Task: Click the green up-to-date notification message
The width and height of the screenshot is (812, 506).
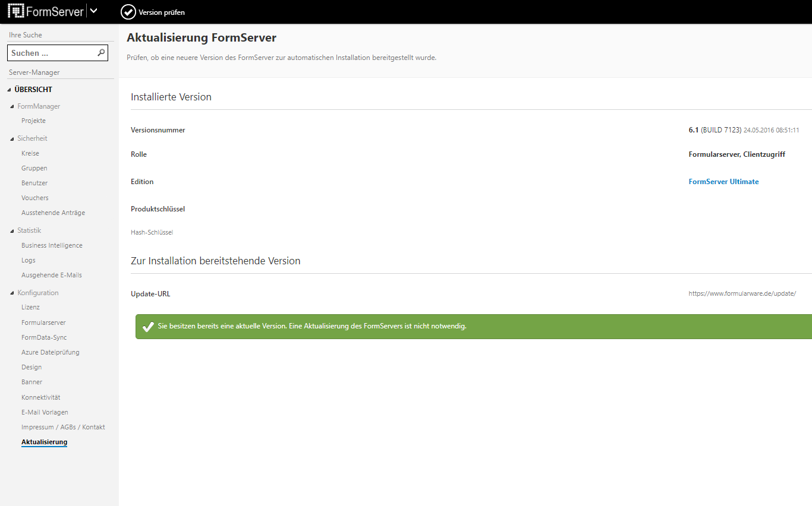Action: pos(312,327)
